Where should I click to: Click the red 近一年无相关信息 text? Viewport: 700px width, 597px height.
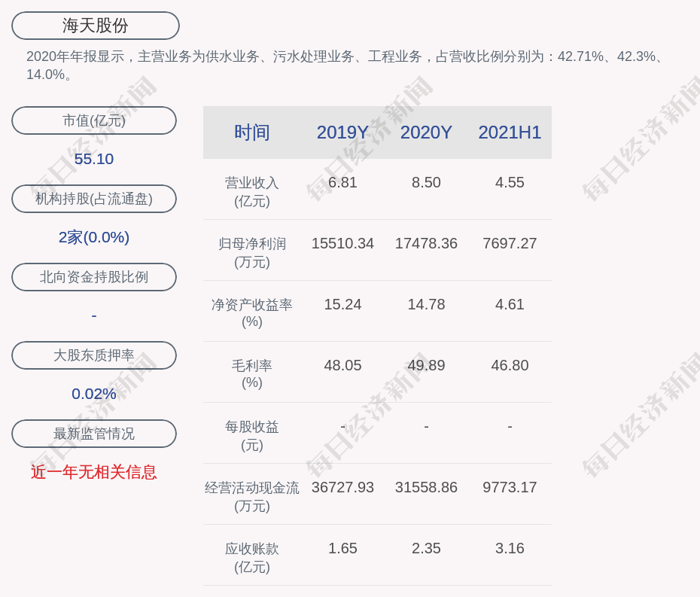tap(94, 472)
